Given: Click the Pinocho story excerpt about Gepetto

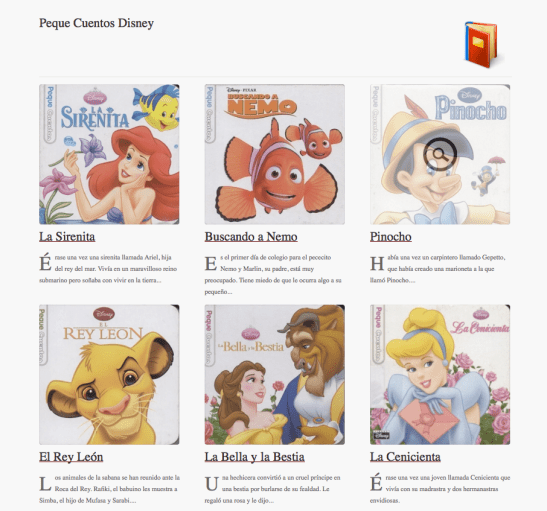Looking at the screenshot, I should [438, 269].
